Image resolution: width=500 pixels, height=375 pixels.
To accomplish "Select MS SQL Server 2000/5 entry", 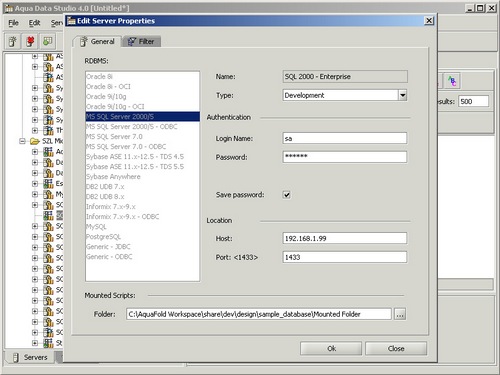I will pos(143,117).
